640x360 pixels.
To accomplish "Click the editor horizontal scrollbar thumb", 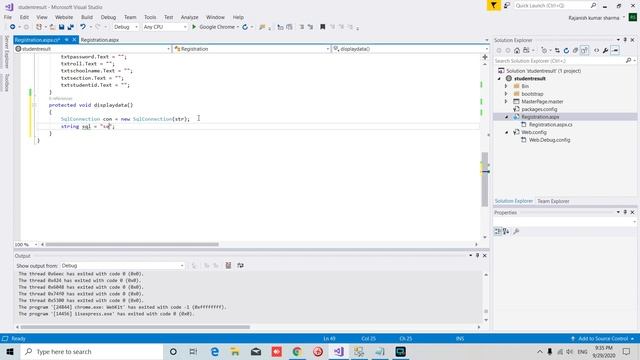I will 132,244.
